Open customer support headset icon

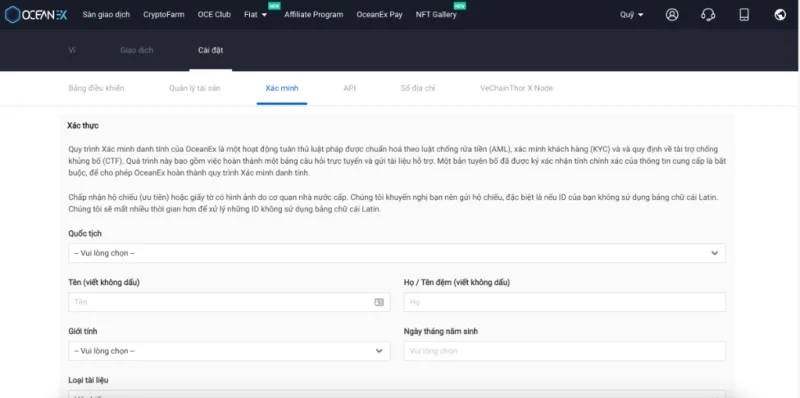coord(708,15)
